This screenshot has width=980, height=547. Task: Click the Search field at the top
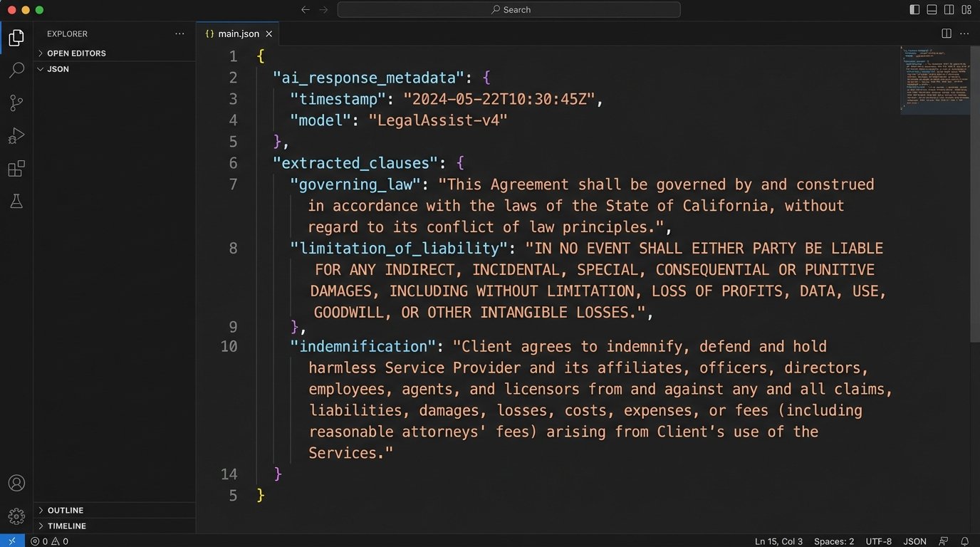coord(510,9)
